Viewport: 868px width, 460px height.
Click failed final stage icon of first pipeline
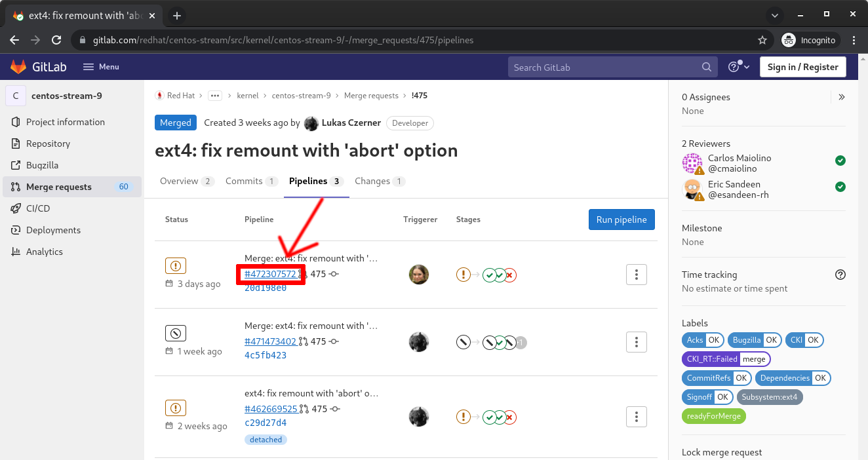click(510, 275)
